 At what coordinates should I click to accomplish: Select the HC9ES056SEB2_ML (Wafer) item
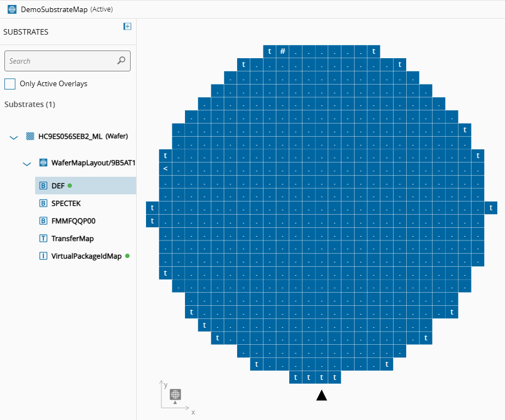point(83,136)
